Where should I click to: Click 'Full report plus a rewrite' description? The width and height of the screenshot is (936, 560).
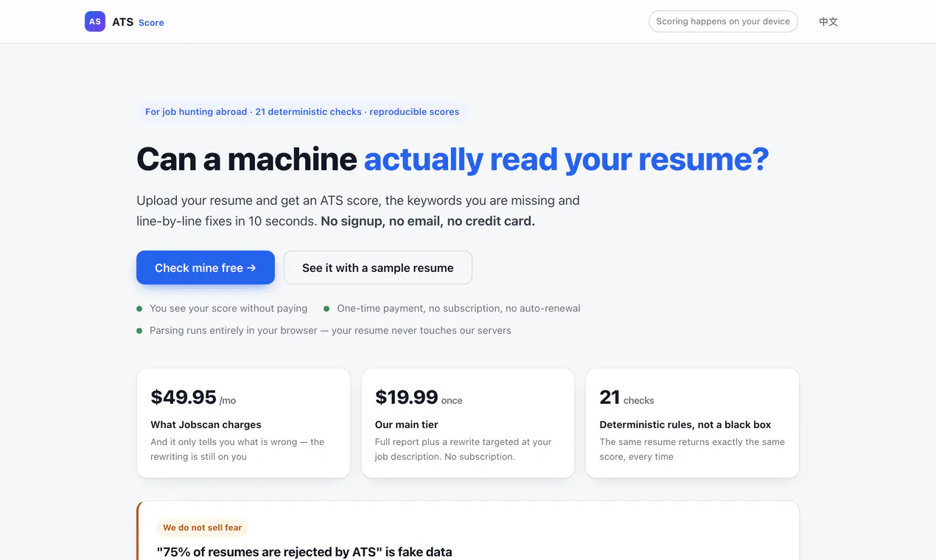(x=464, y=449)
